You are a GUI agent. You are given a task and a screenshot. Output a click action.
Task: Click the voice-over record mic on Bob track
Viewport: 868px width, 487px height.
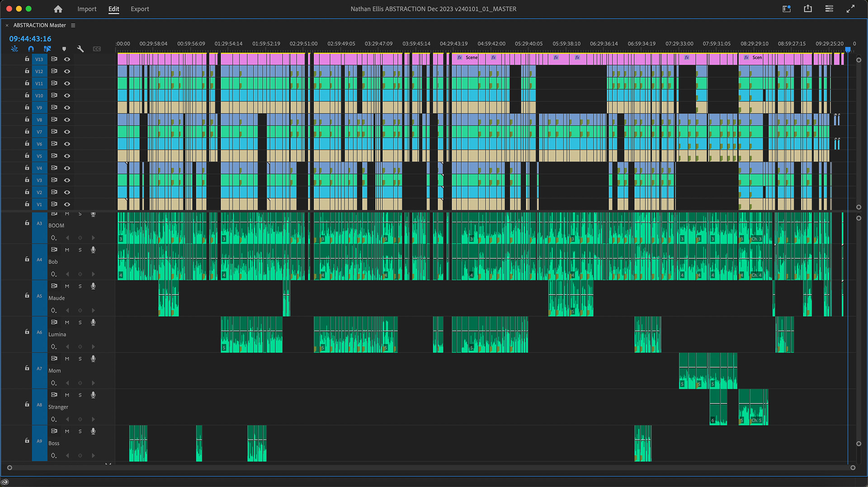pyautogui.click(x=93, y=249)
